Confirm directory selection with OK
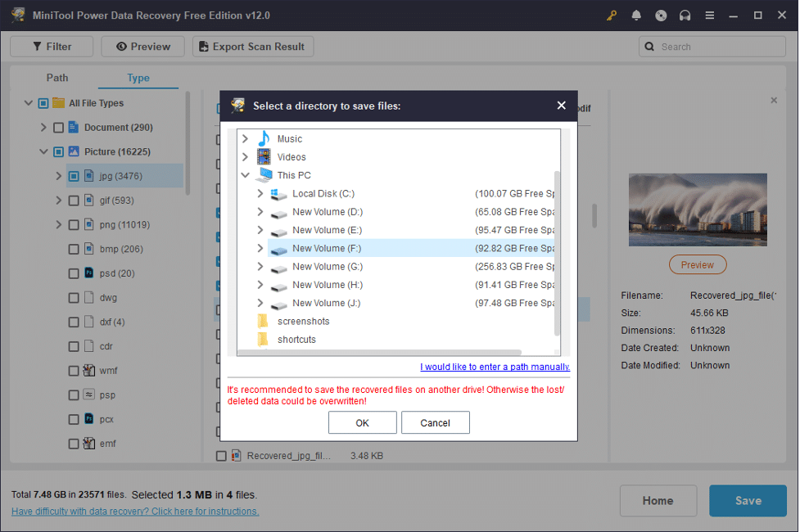This screenshot has width=800, height=532. click(362, 422)
